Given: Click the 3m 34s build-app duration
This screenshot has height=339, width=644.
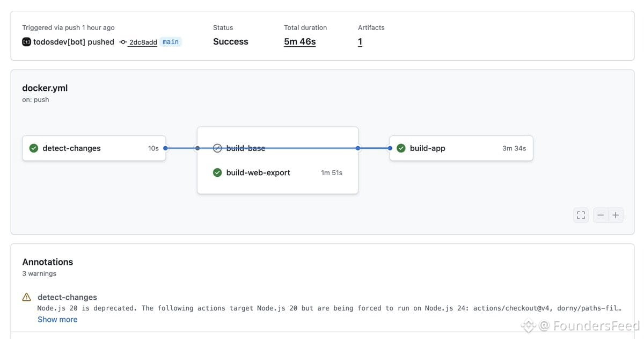Looking at the screenshot, I should point(514,148).
